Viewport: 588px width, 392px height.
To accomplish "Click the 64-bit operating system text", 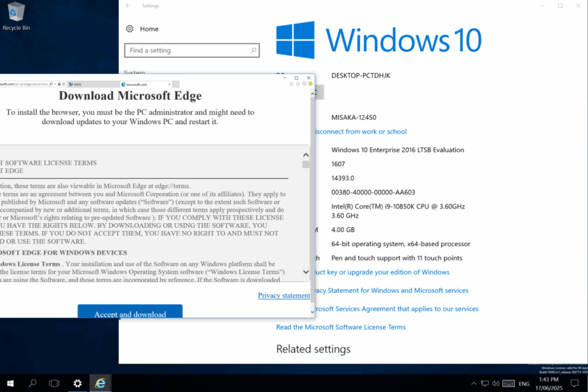I will 400,244.
